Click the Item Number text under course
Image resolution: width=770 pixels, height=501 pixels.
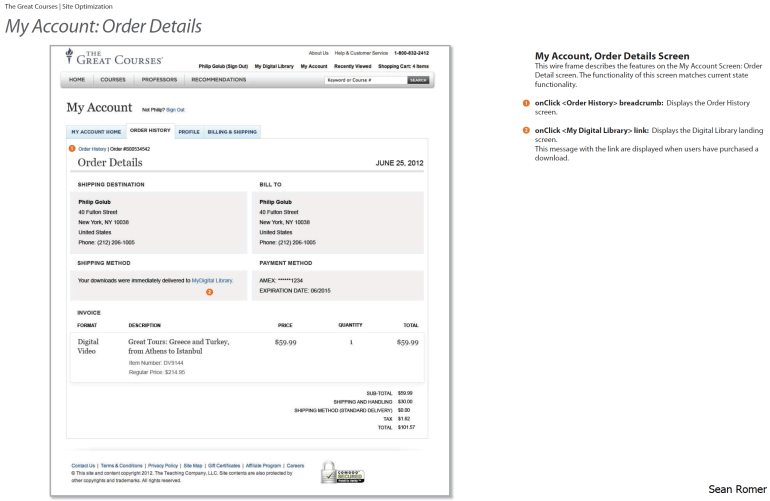(156, 363)
